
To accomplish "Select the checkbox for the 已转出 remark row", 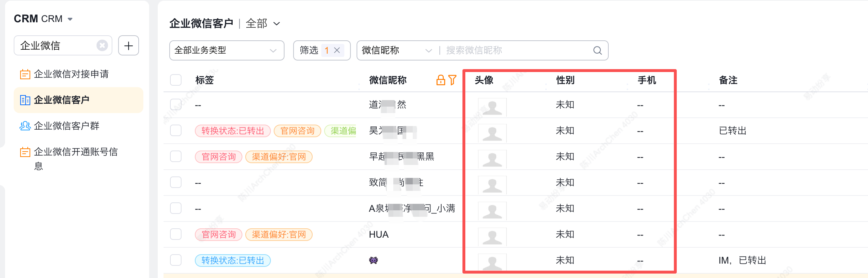I will click(x=176, y=130).
